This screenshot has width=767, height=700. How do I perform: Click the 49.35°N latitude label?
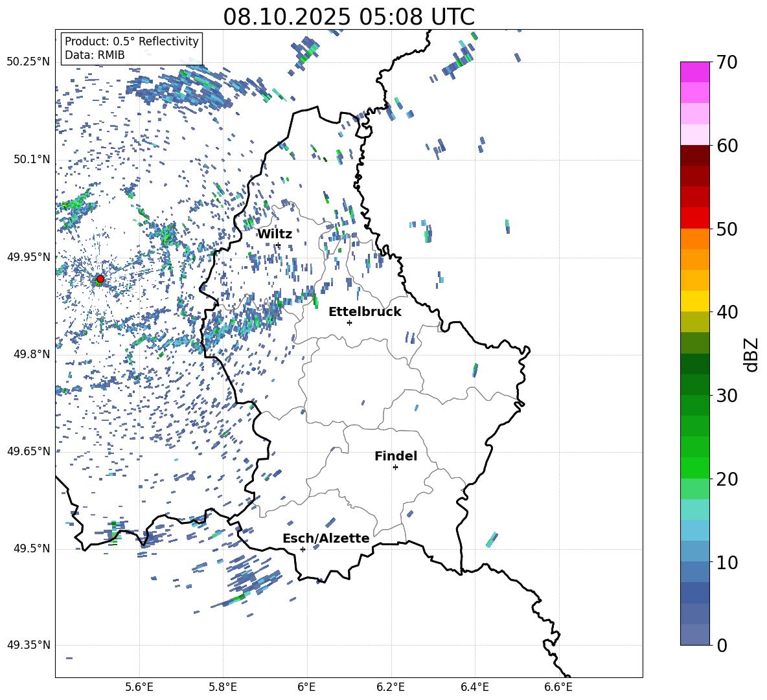click(29, 645)
